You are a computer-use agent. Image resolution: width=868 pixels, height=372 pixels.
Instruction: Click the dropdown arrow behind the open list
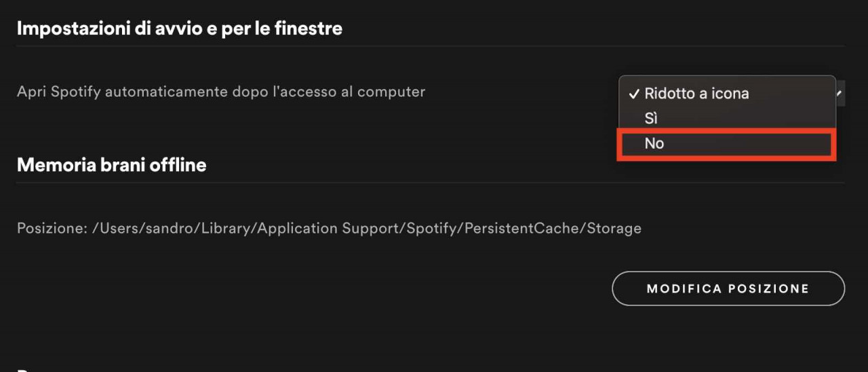(x=840, y=92)
